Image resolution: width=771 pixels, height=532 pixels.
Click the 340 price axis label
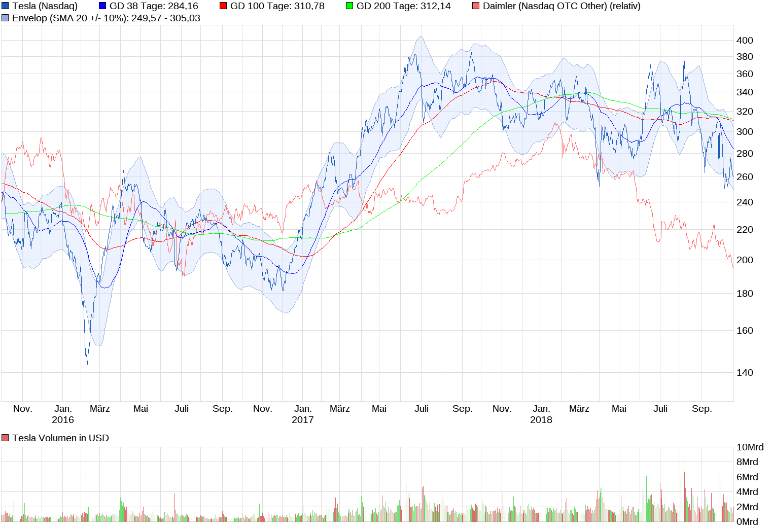coord(745,92)
